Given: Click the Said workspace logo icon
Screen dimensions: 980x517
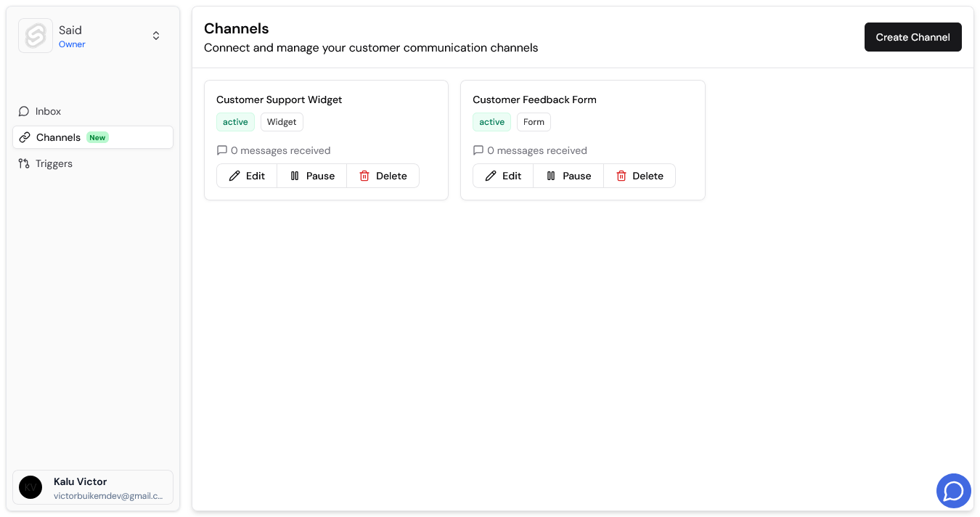Looking at the screenshot, I should pos(36,36).
